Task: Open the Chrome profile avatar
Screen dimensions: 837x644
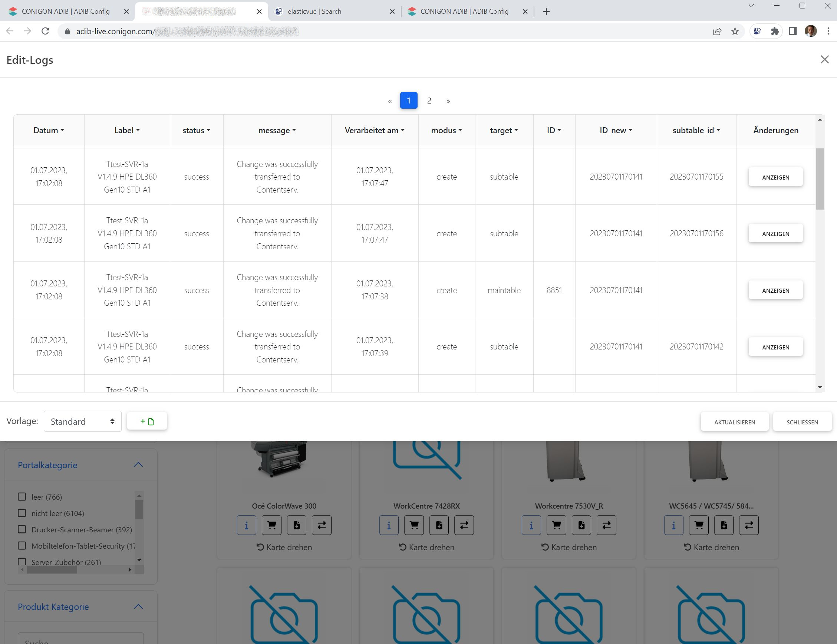Action: tap(811, 31)
